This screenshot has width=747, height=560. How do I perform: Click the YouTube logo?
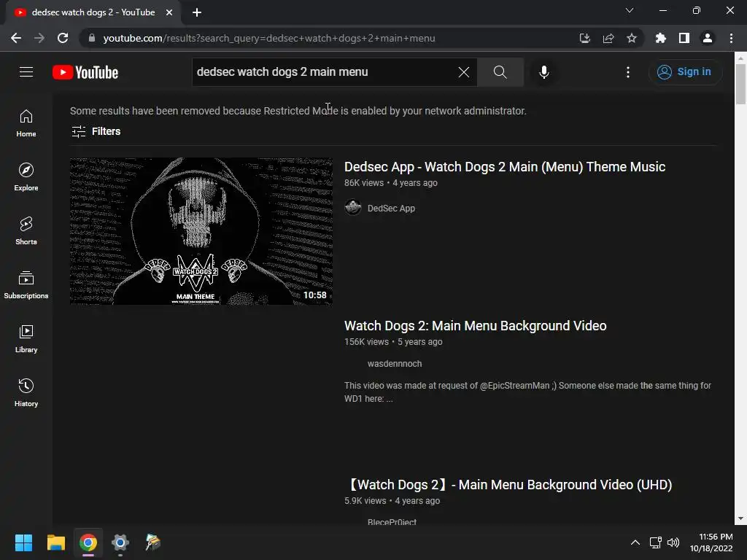tap(85, 72)
